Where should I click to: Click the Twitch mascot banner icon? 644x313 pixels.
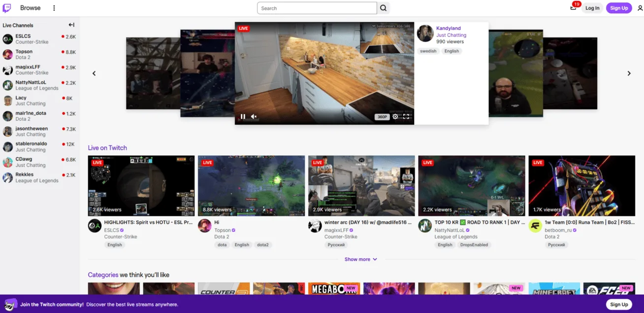pos(11,304)
